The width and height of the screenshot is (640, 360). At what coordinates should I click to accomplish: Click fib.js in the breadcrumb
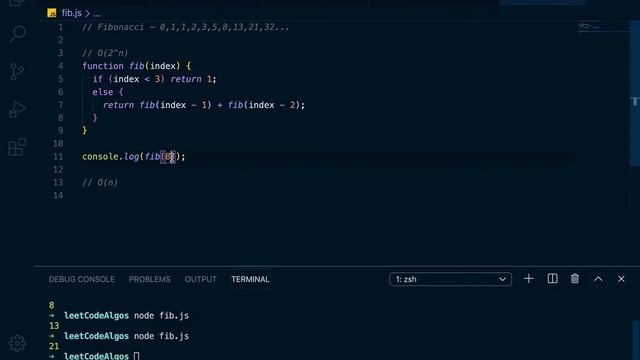tap(71, 13)
